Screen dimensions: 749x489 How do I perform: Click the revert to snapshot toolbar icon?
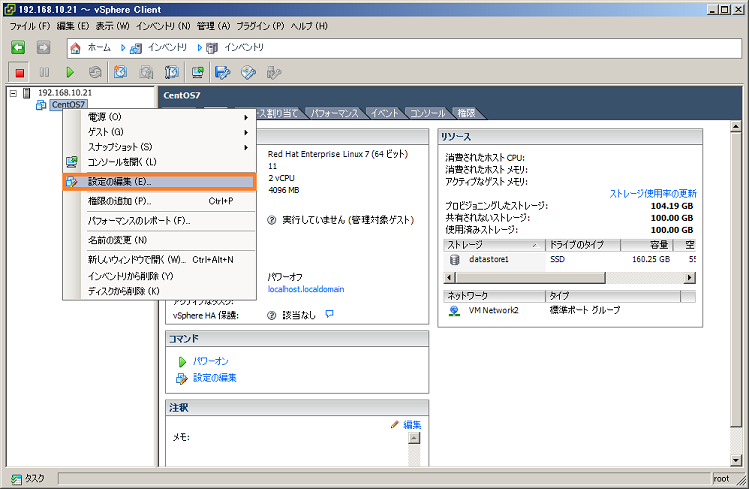pyautogui.click(x=146, y=72)
